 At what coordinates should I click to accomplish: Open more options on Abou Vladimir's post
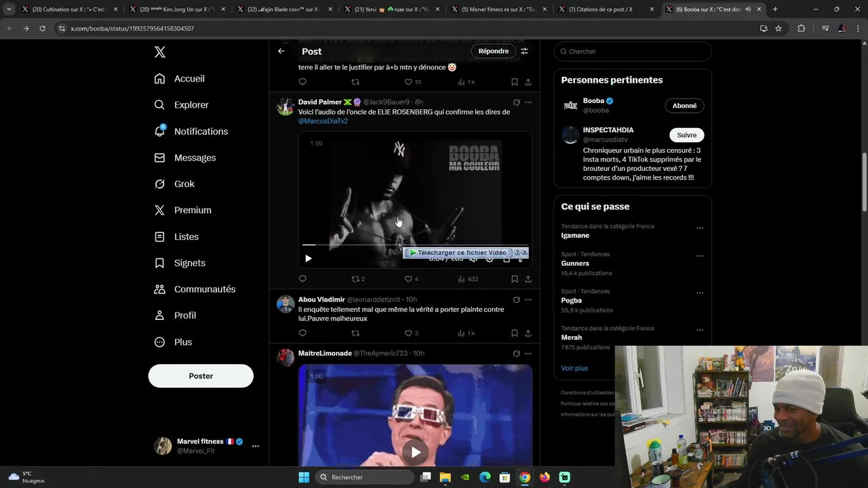click(x=528, y=300)
